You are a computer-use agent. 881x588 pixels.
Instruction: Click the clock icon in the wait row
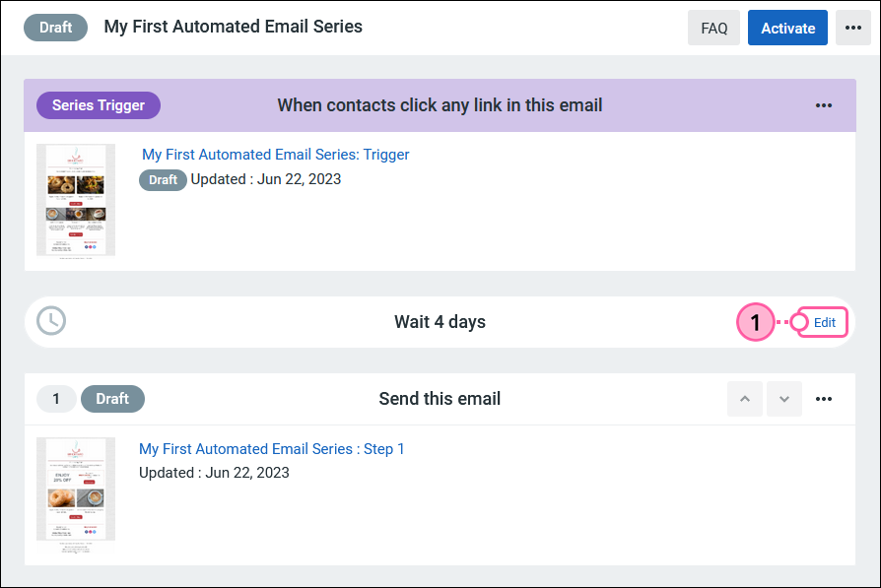point(51,321)
